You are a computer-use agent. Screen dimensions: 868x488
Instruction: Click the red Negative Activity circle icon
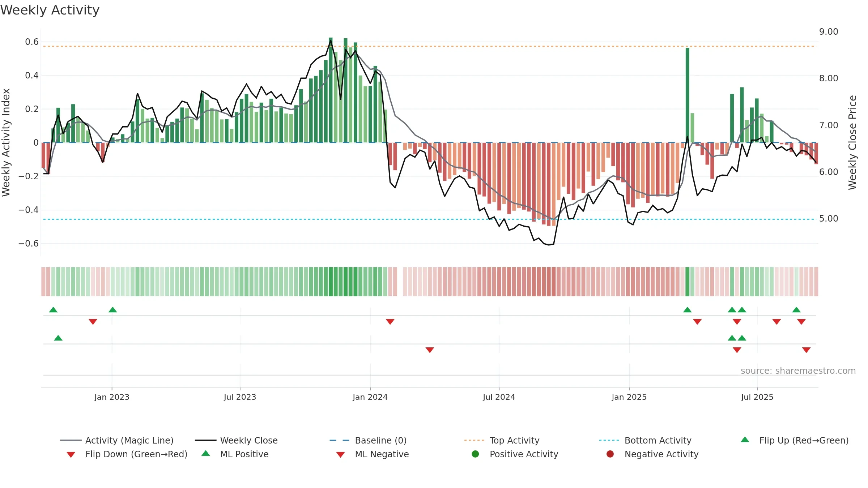tap(610, 454)
